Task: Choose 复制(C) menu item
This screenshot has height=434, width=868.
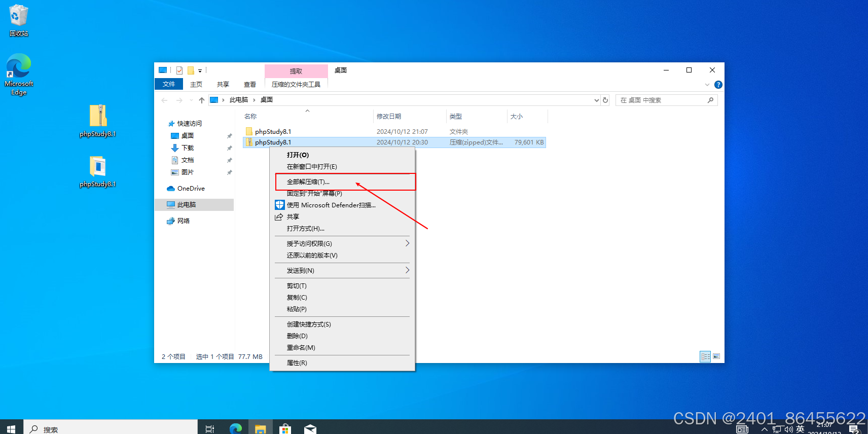Action: 342,298
